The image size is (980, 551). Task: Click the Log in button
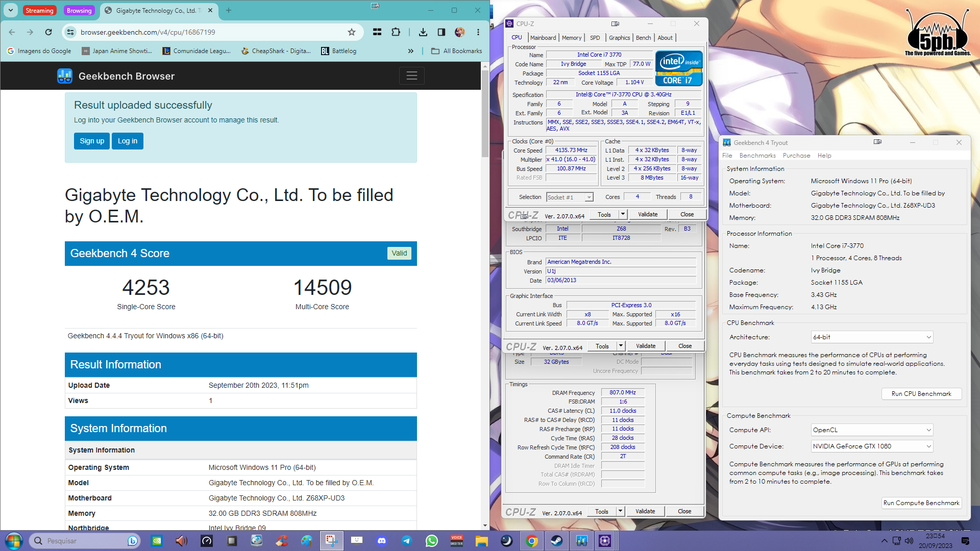pyautogui.click(x=128, y=141)
